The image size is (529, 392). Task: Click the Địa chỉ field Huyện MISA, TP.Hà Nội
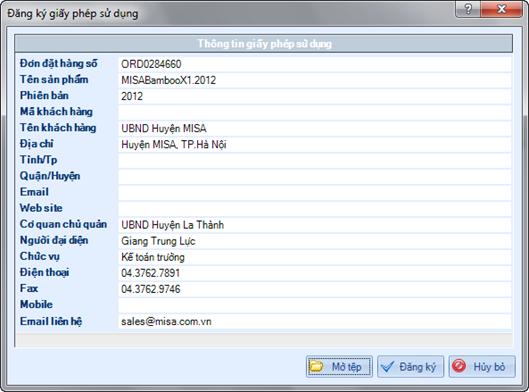pos(315,145)
